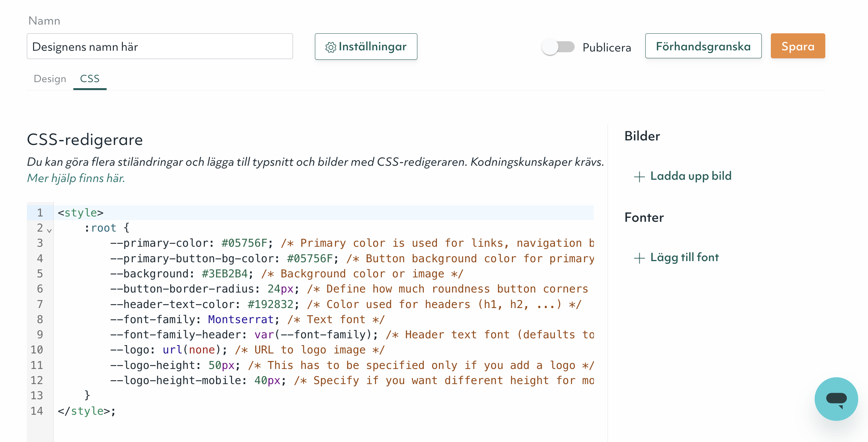Click the #3EB2B4 background color value
This screenshot has width=868, height=442.
225,274
